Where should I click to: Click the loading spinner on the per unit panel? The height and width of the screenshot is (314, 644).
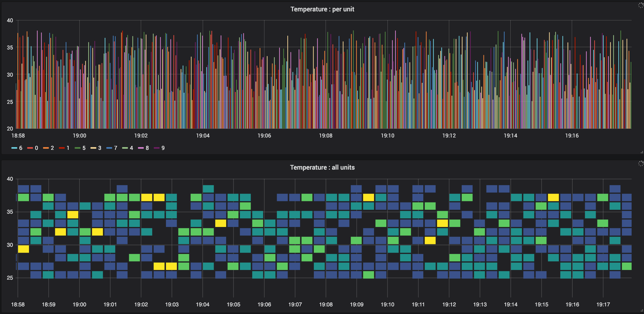(641, 5)
